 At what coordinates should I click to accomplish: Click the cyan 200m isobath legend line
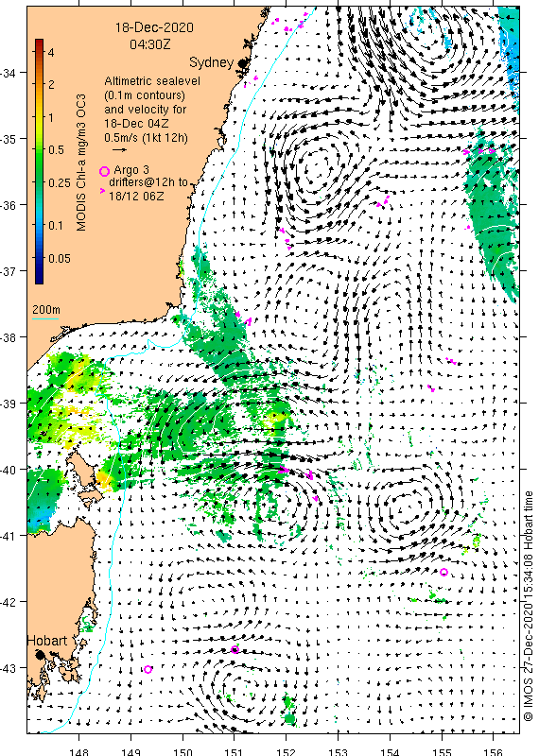coord(45,318)
